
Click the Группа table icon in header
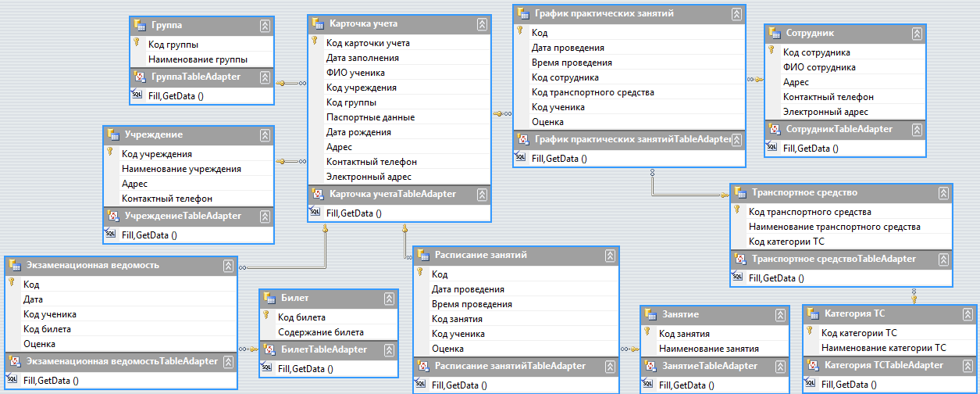[140, 25]
